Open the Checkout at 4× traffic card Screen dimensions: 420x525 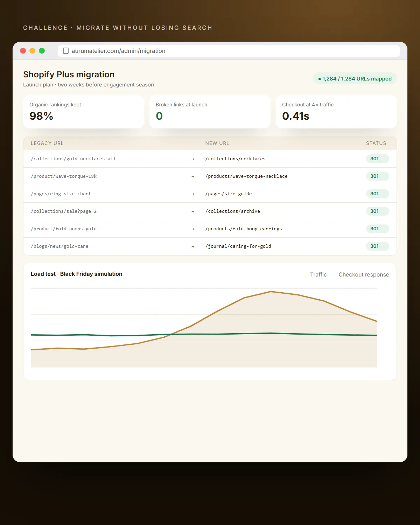click(x=336, y=112)
